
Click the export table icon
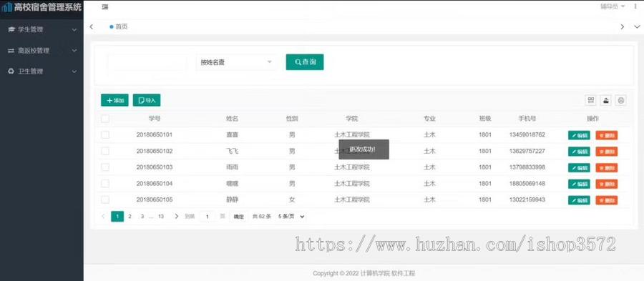tap(606, 100)
